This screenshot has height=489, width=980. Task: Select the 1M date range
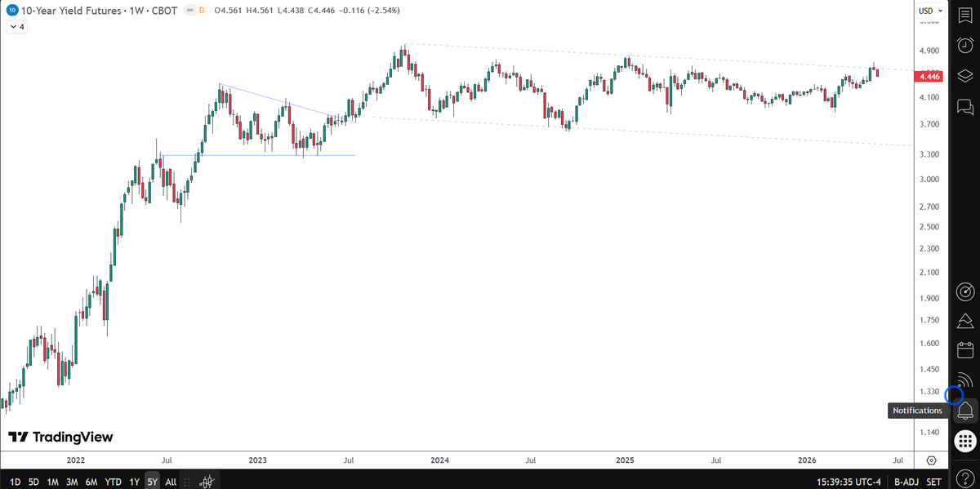point(53,482)
